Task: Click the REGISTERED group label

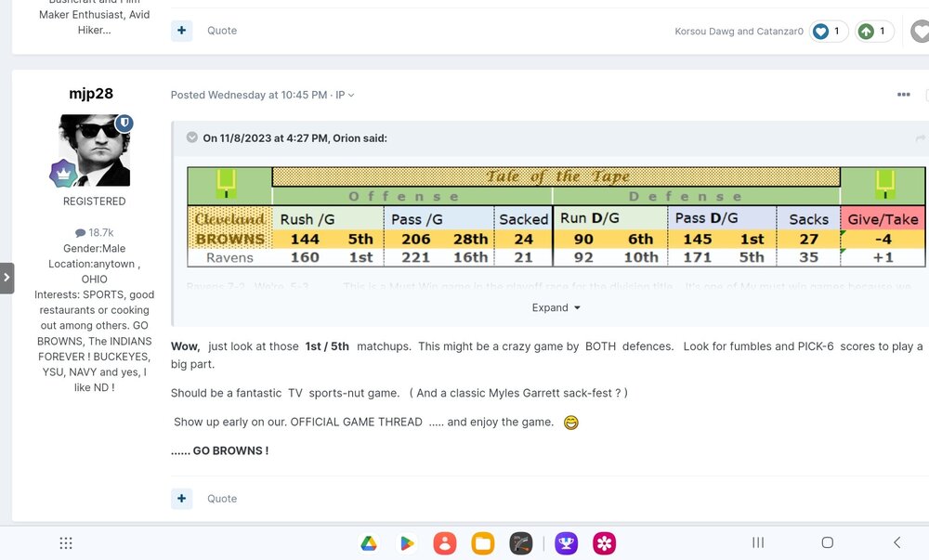Action: (x=94, y=202)
